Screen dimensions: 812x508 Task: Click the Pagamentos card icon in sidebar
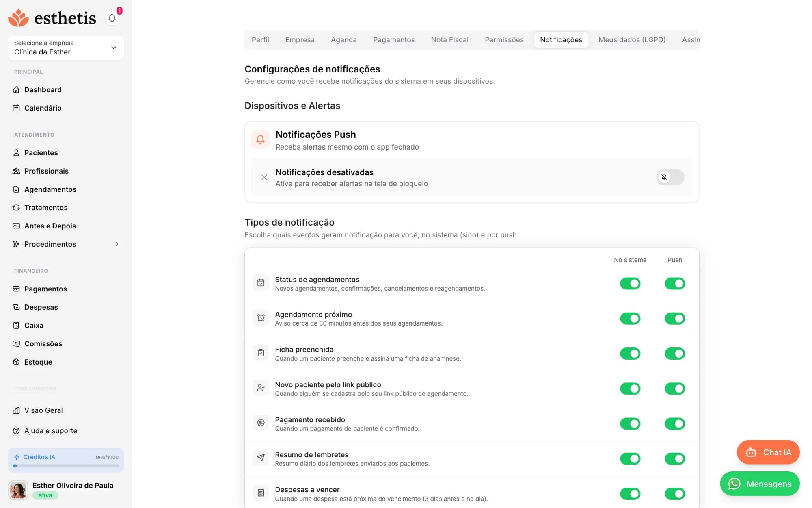16,289
